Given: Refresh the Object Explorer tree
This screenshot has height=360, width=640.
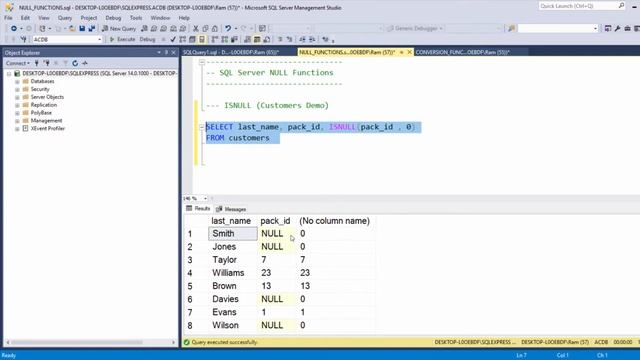Looking at the screenshot, I should [75, 63].
